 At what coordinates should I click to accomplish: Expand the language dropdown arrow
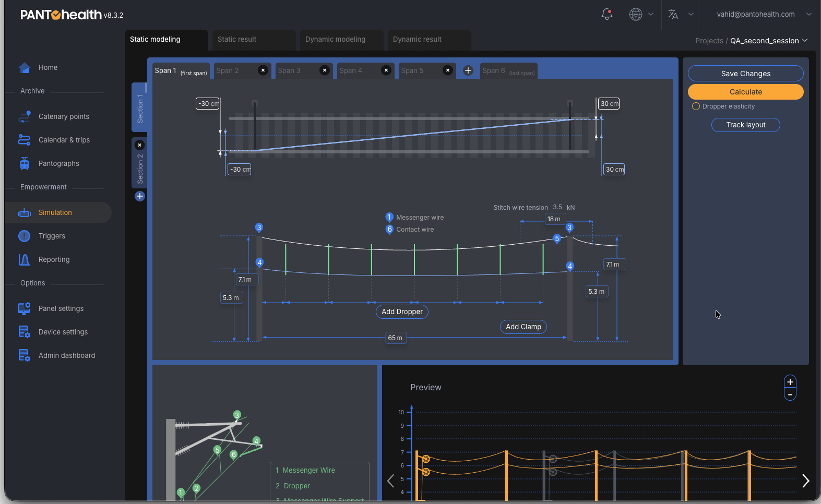[x=691, y=14]
